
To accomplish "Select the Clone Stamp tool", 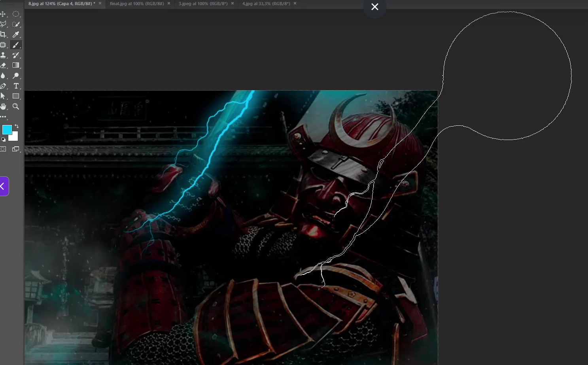I will (x=3, y=55).
